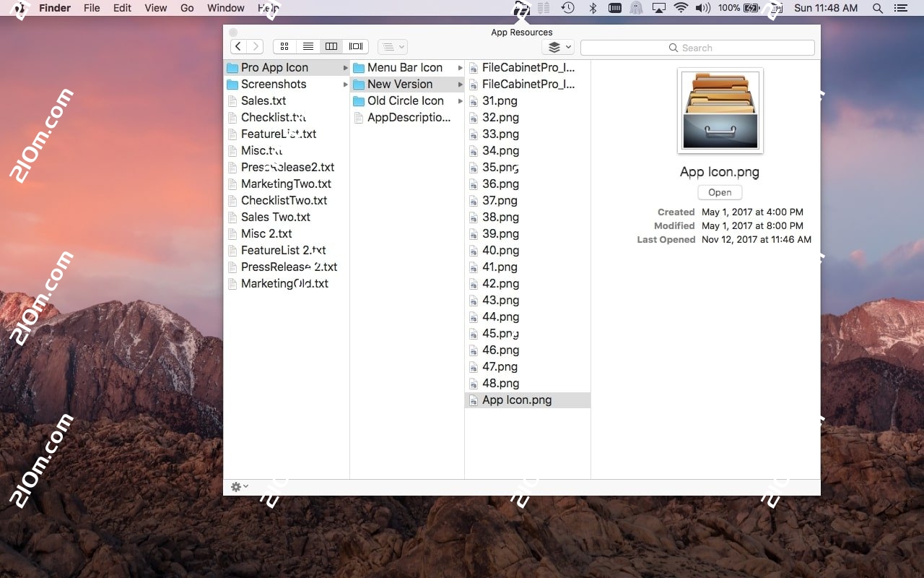Open the item arrangement dropdown in toolbar
Screen dimensions: 924x578
[x=392, y=46]
